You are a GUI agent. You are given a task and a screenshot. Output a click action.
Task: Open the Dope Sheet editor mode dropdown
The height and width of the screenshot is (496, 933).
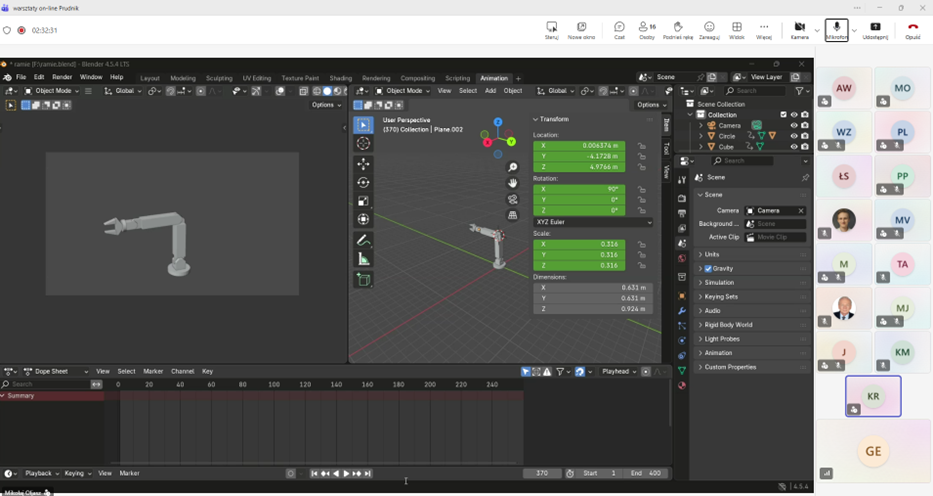56,372
